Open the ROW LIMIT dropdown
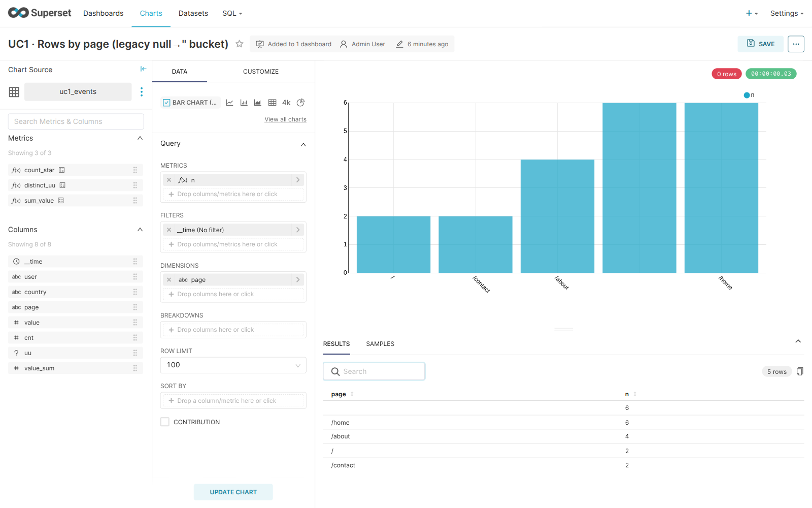 pyautogui.click(x=233, y=365)
